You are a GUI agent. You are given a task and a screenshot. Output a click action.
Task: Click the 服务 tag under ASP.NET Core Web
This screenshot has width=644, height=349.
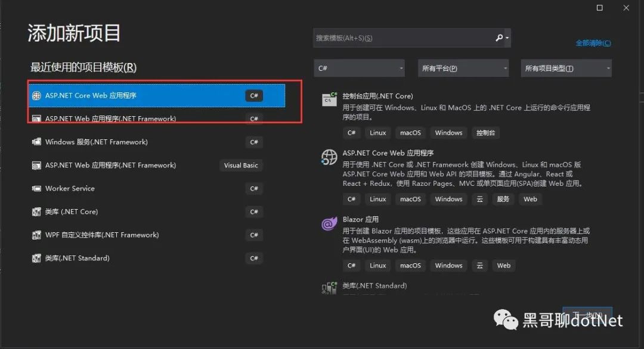pyautogui.click(x=503, y=200)
